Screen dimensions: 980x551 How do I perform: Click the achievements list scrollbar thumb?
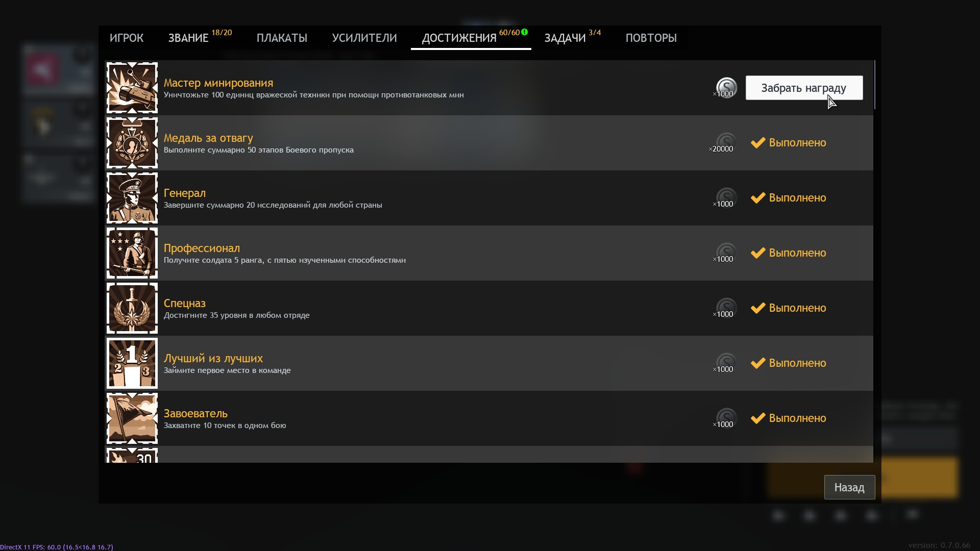[874, 85]
